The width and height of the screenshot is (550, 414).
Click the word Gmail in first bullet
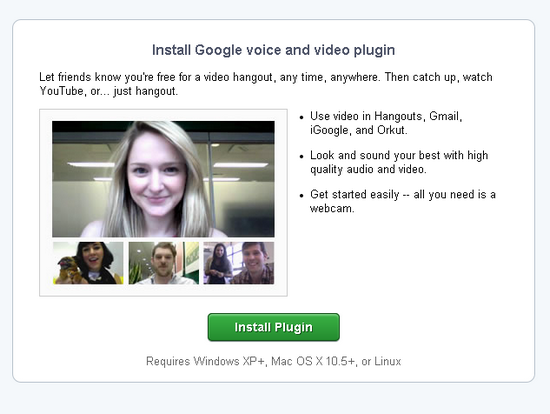pos(444,116)
